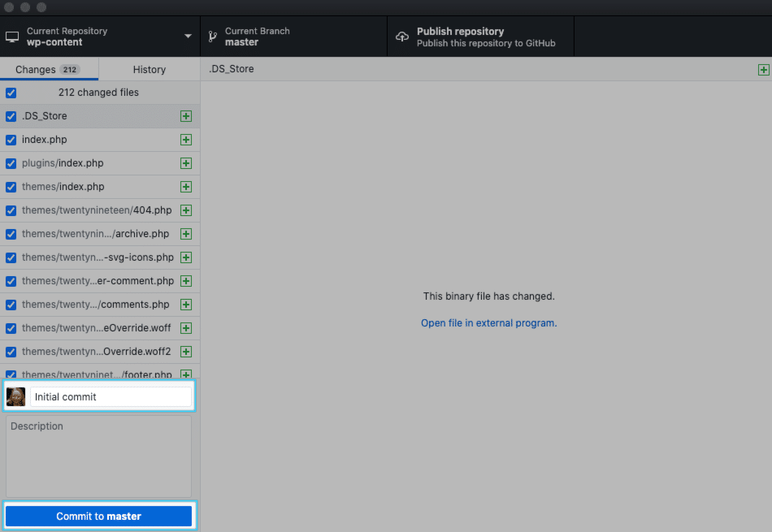Uncheck the index.php file checkbox
This screenshot has height=532, width=772.
point(11,140)
